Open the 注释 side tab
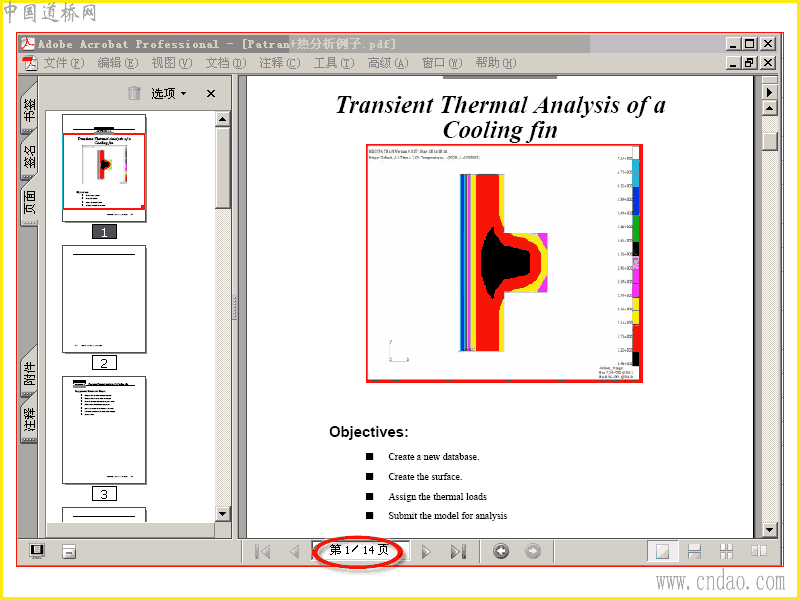Viewport: 800px width, 600px height. (30, 421)
